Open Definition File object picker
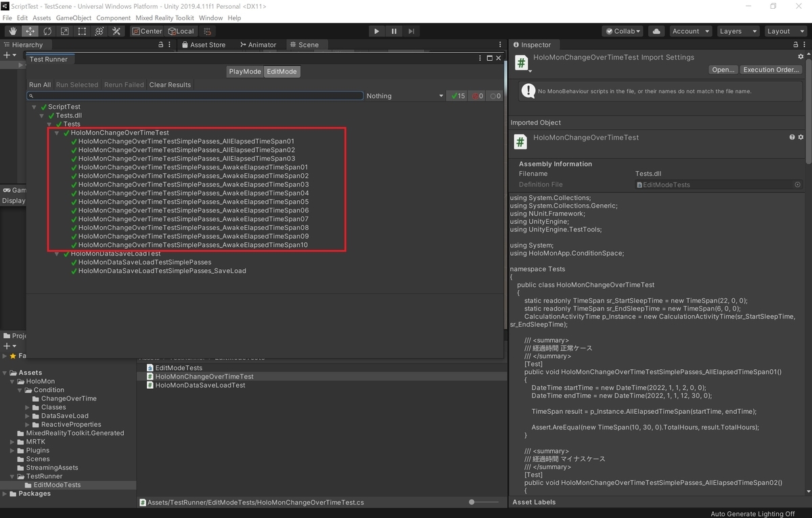 (797, 185)
